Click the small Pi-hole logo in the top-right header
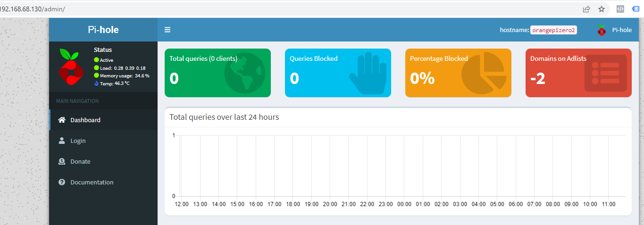644x225 pixels. [x=601, y=30]
